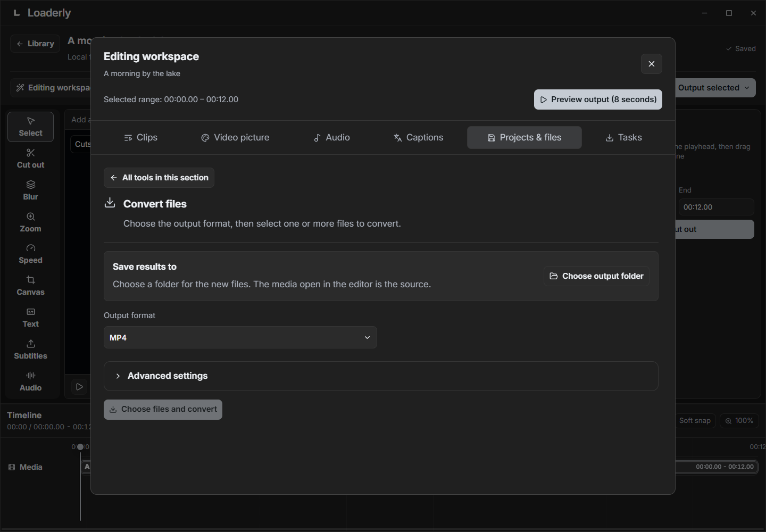The width and height of the screenshot is (766, 532).
Task: Select the Cut out scissors tool
Action: click(x=30, y=159)
